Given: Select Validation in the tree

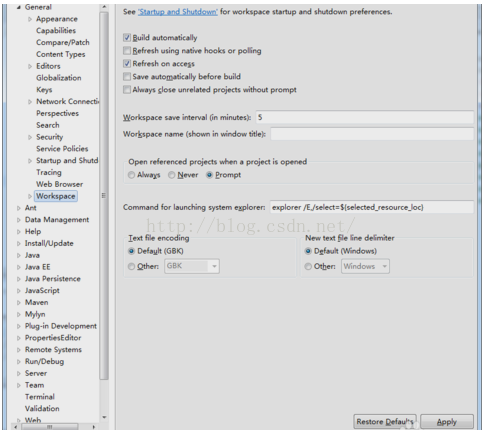Looking at the screenshot, I should coord(42,409).
